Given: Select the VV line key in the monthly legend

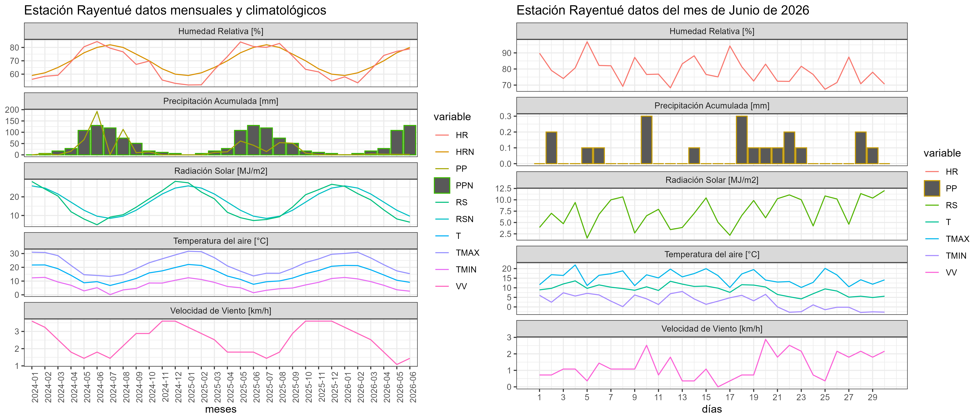Looking at the screenshot, I should click(442, 286).
